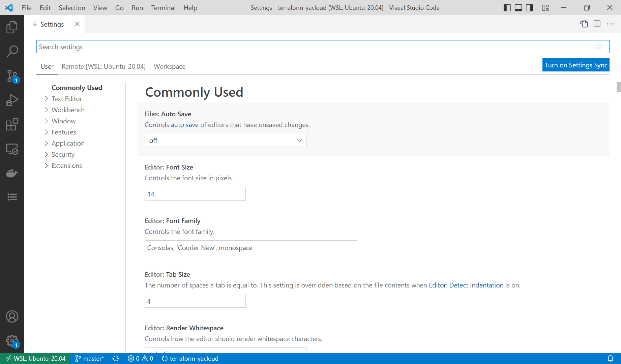This screenshot has height=364, width=621.
Task: Open errors and warnings status item
Action: (x=140, y=358)
